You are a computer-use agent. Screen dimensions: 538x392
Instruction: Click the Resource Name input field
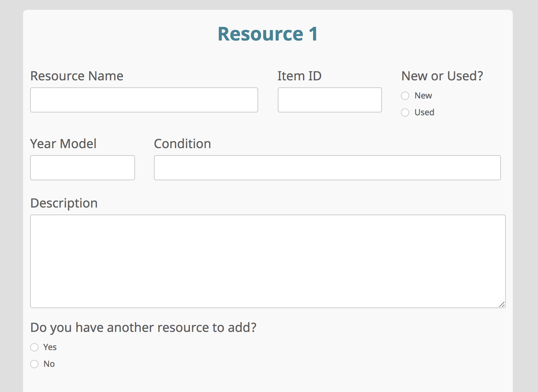coord(143,100)
